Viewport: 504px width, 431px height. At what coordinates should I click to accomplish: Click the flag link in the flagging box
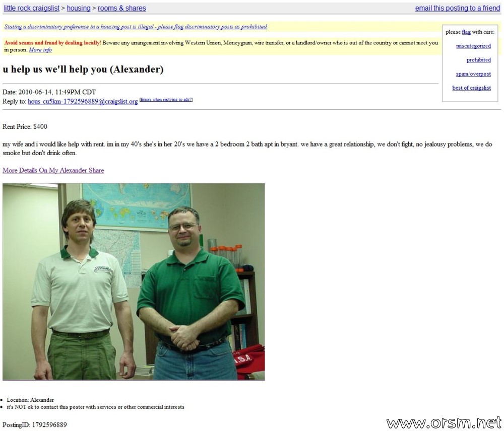(466, 32)
